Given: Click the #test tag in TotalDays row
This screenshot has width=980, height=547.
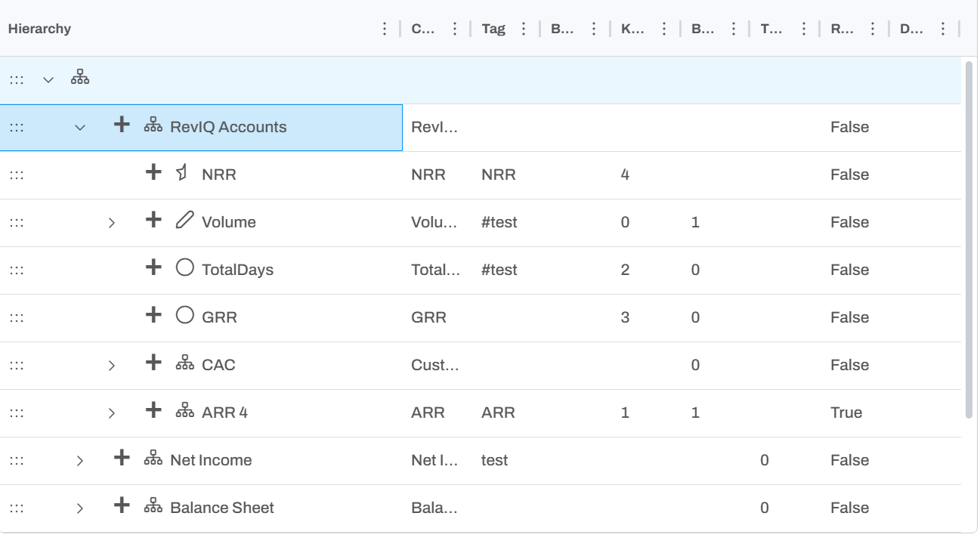Looking at the screenshot, I should pyautogui.click(x=499, y=270).
